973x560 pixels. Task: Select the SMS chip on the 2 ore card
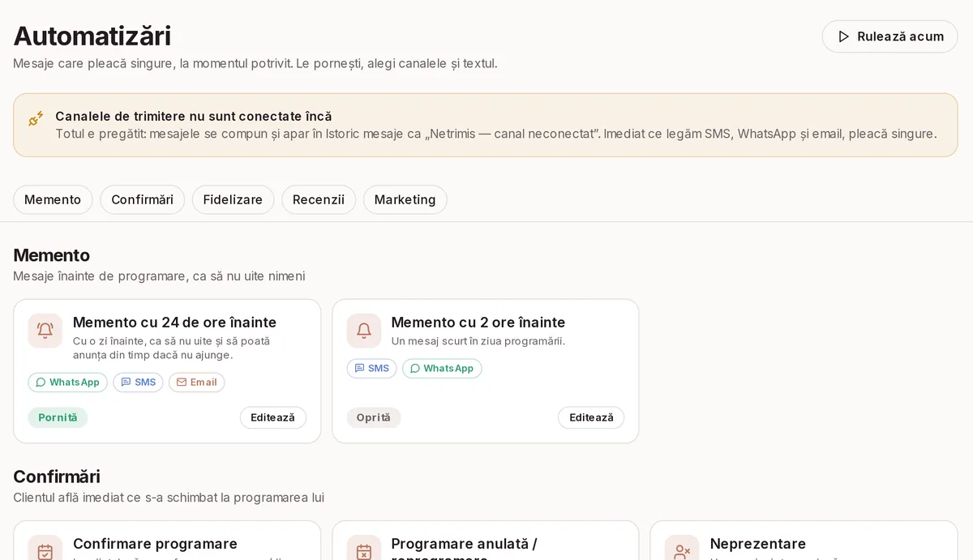pyautogui.click(x=372, y=369)
